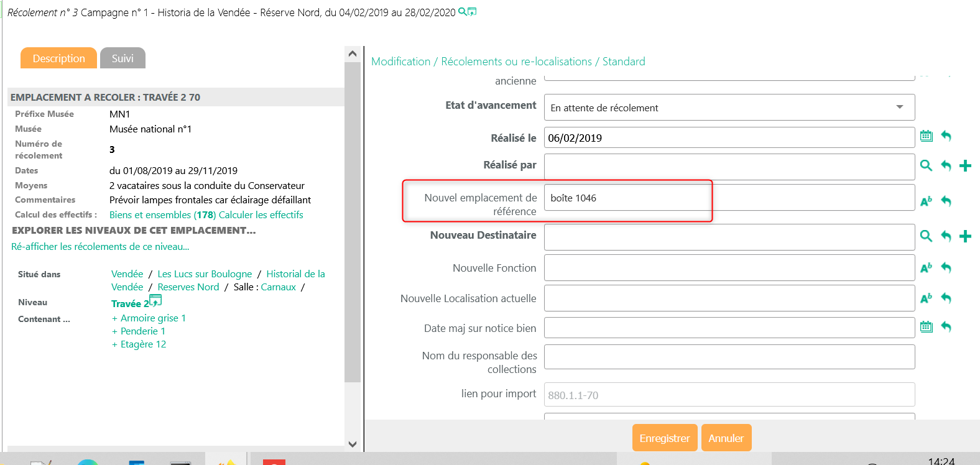Switch to the Suivi tab

[122, 58]
